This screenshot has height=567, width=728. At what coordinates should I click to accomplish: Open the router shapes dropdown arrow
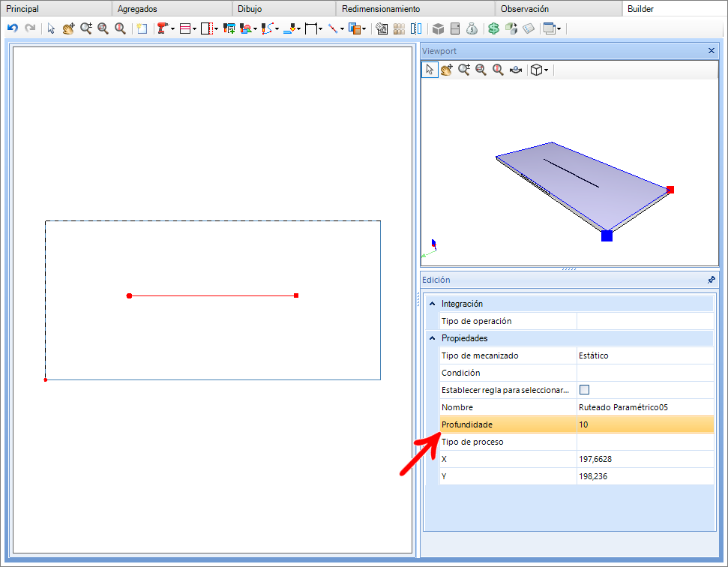tap(256, 28)
